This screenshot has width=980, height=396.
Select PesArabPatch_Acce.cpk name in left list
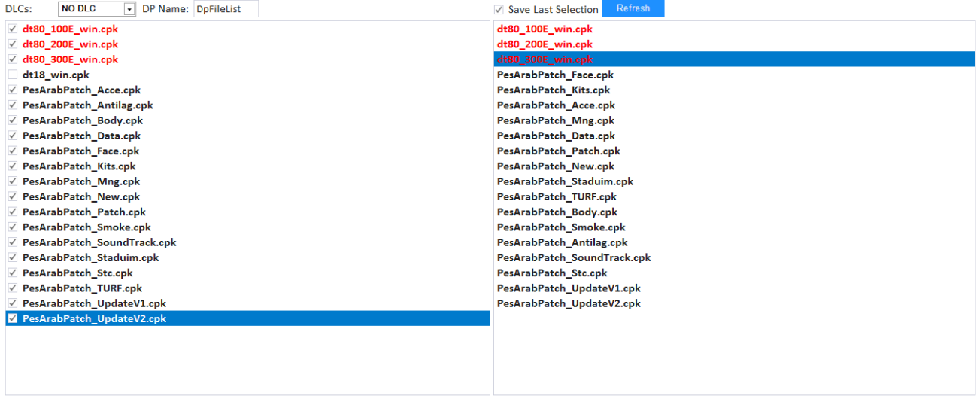click(x=81, y=90)
